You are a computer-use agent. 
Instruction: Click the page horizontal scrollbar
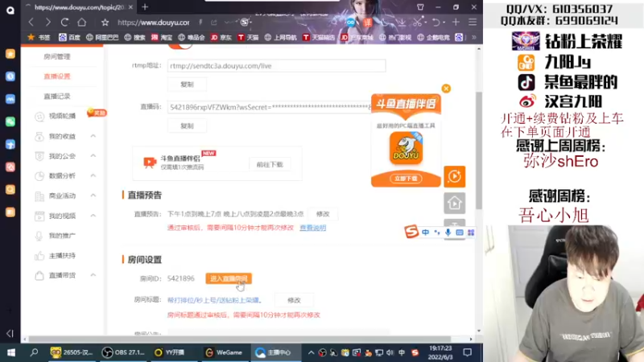click(x=239, y=339)
